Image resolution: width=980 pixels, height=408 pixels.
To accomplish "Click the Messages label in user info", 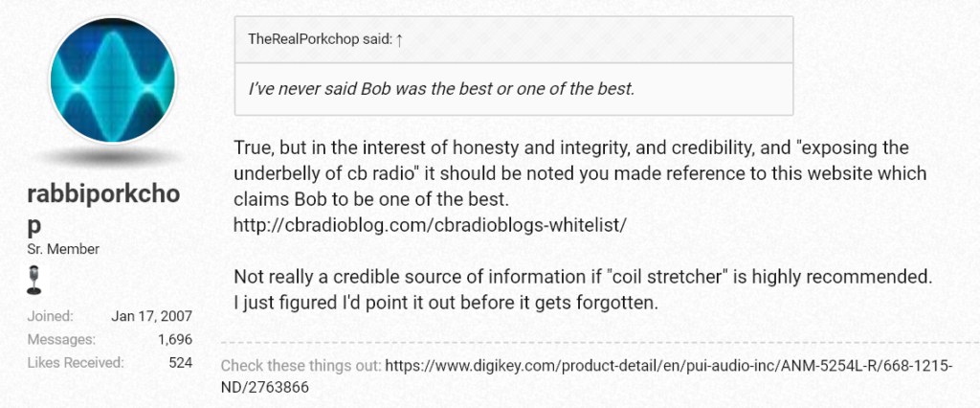I will (61, 339).
